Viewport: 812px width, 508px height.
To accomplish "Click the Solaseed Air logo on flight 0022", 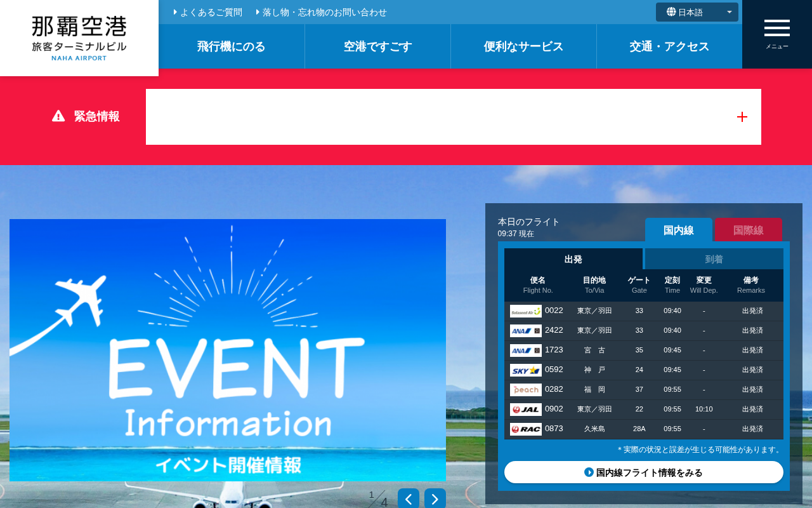I will pyautogui.click(x=526, y=311).
